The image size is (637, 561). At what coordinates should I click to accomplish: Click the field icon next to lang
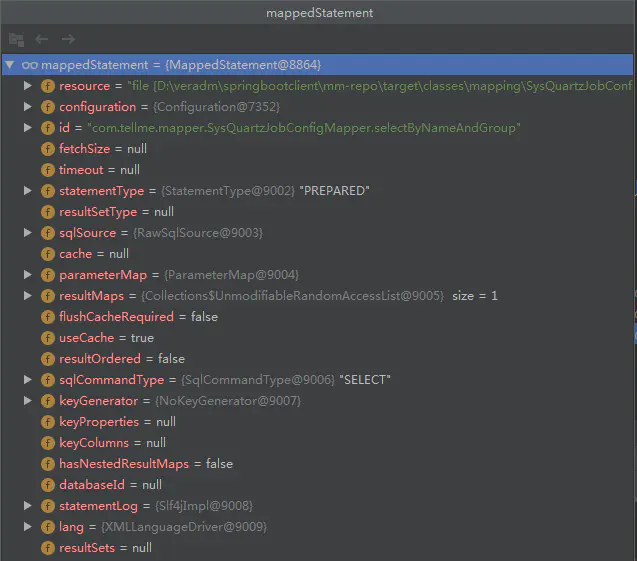coord(48,527)
